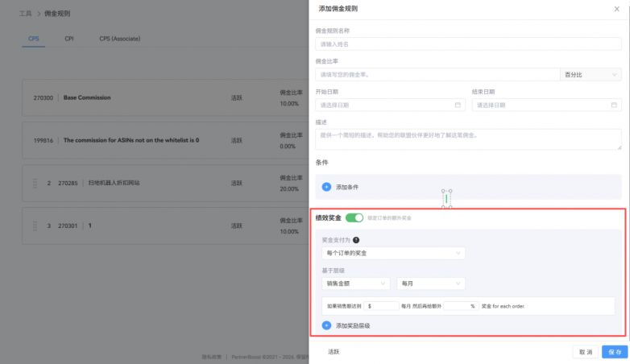Click the 保存 button

pos(614,352)
